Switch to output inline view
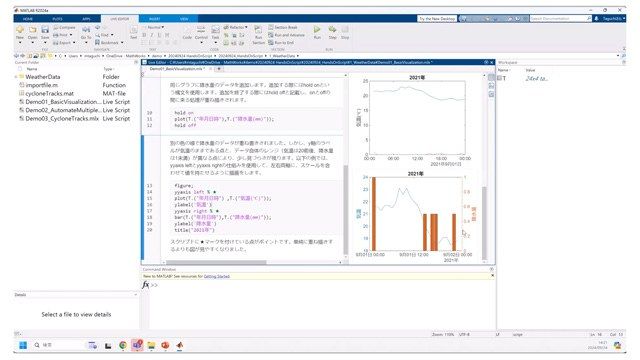The height and width of the screenshot is (360, 640). [491, 86]
